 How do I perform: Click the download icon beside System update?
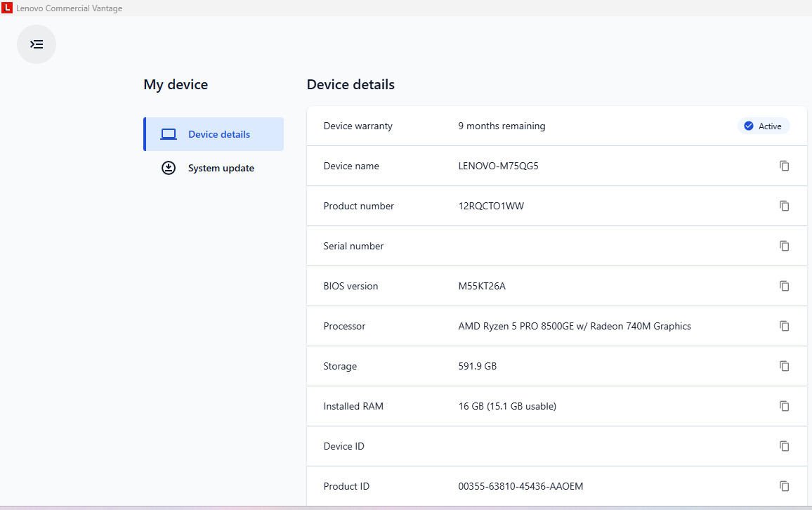[169, 168]
